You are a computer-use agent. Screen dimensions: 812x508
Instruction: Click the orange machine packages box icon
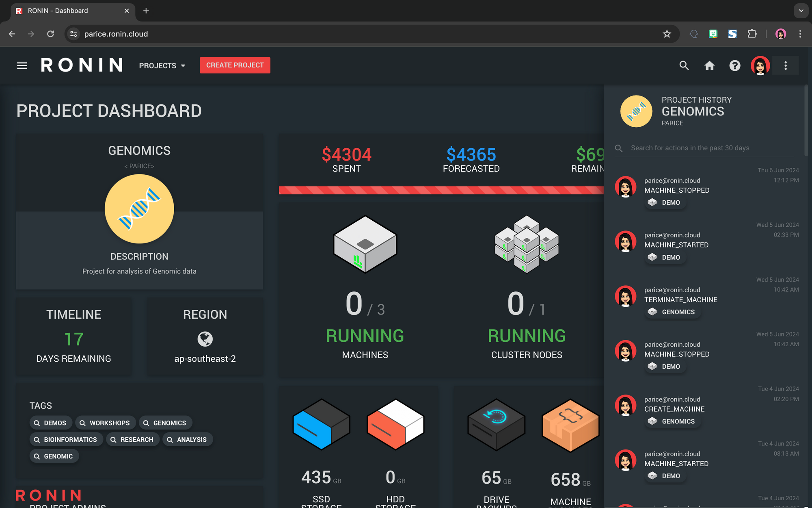[x=570, y=425]
